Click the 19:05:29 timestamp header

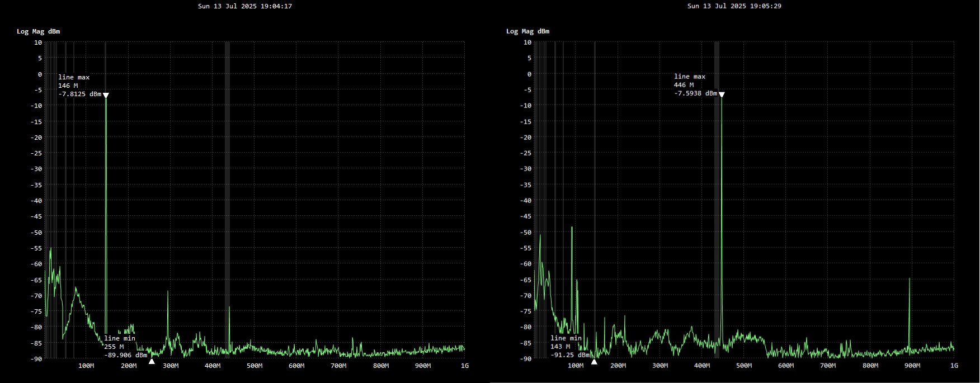tap(734, 6)
